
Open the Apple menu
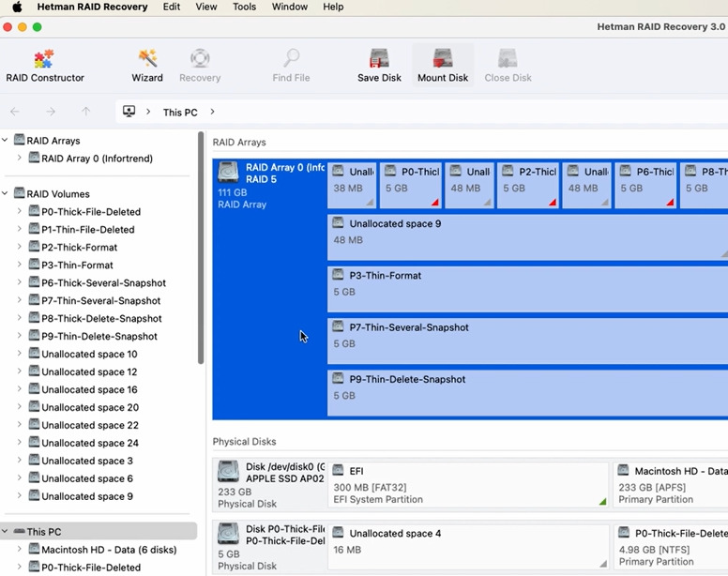(x=17, y=7)
